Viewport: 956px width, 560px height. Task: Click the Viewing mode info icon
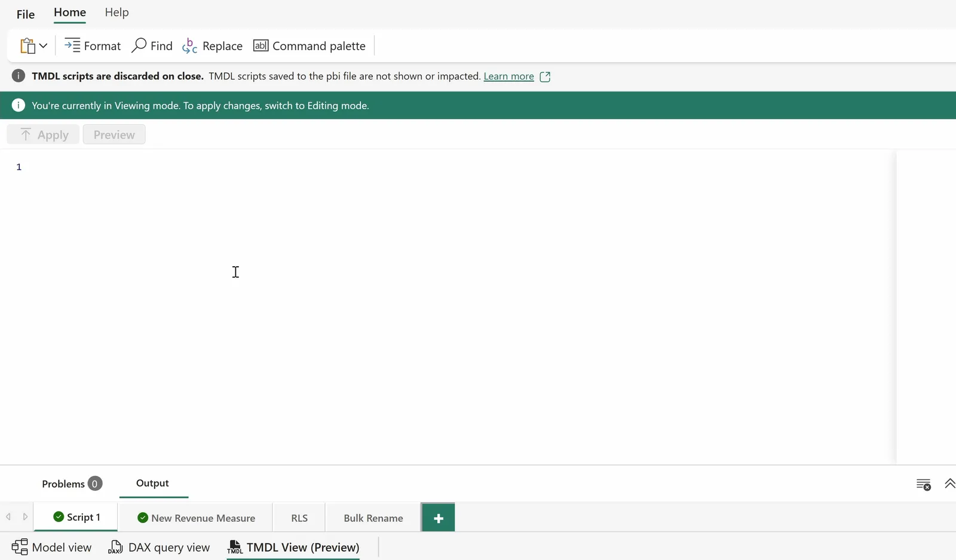pos(19,105)
